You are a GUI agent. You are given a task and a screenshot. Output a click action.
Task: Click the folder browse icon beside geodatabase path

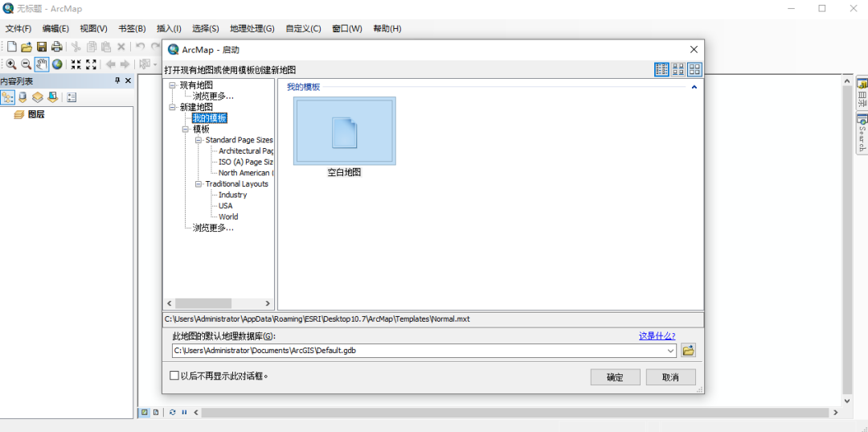[x=688, y=351]
